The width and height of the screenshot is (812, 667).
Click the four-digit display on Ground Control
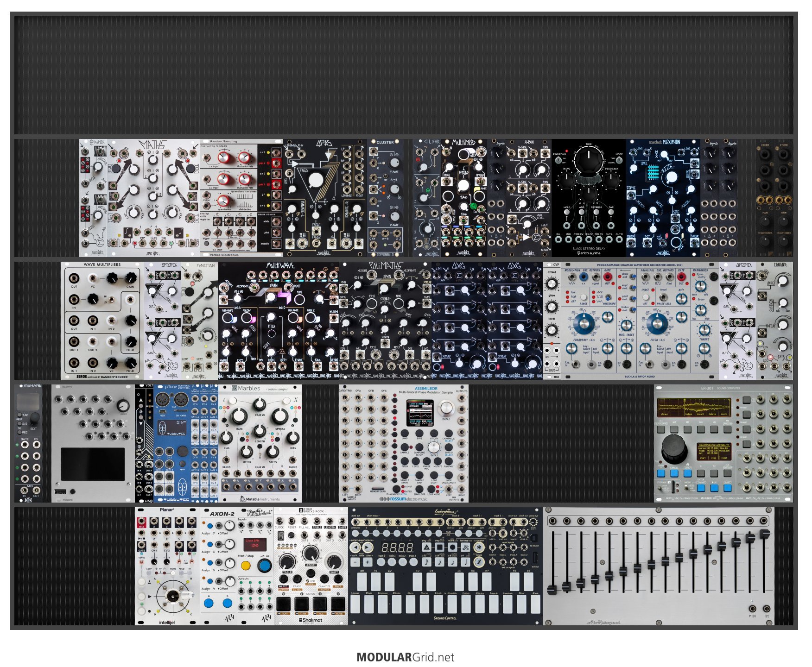(398, 547)
